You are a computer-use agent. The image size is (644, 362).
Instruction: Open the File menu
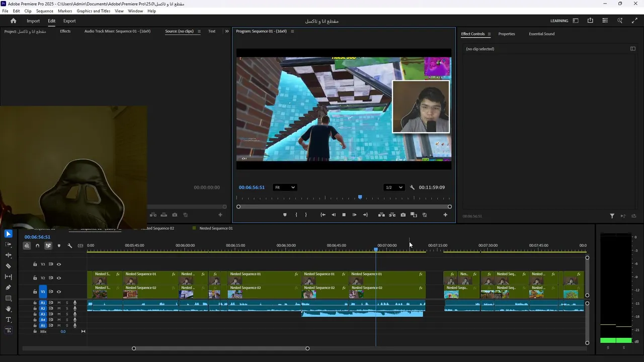point(5,11)
